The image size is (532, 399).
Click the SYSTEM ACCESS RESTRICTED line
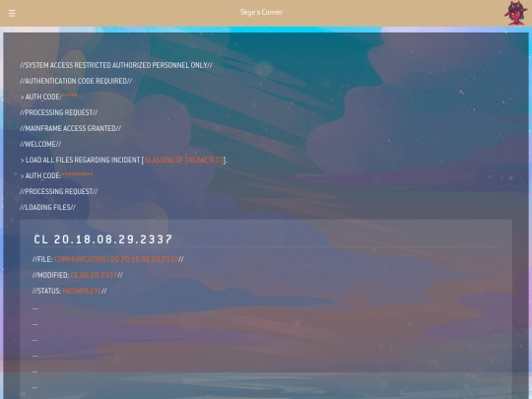[116, 65]
